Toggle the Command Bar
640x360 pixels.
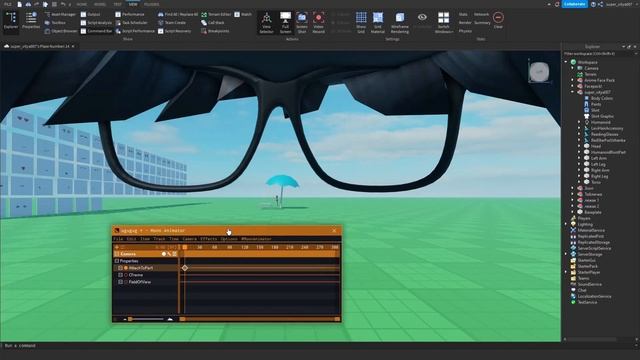96,31
